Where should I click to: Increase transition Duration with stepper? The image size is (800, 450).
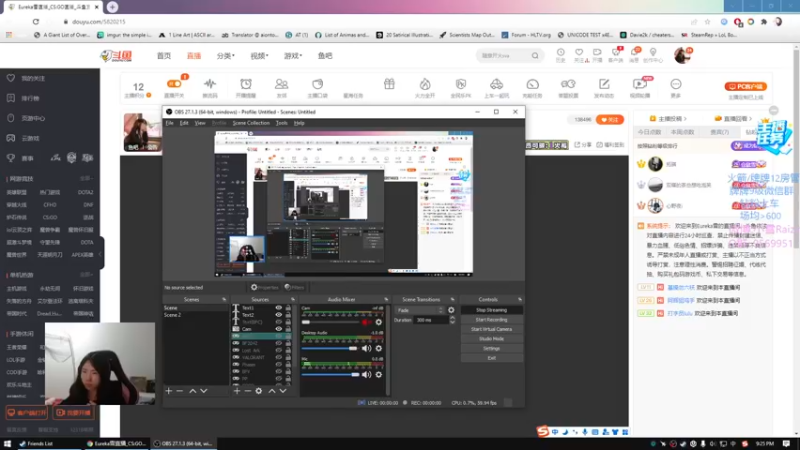point(452,317)
